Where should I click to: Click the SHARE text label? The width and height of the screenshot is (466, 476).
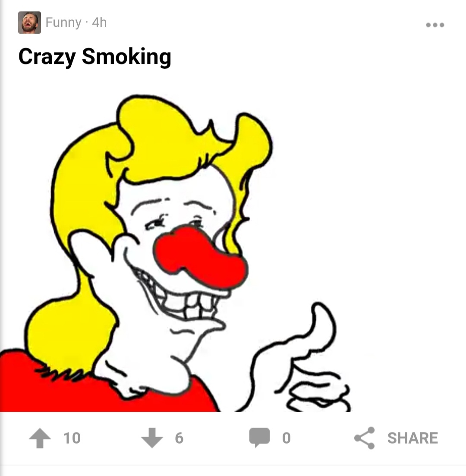point(412,438)
